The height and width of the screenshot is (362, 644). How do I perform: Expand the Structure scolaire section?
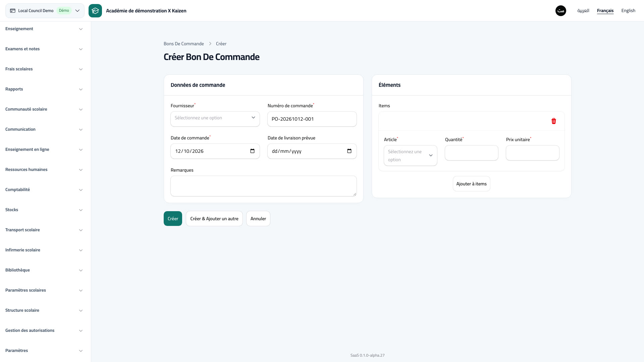coord(44,310)
